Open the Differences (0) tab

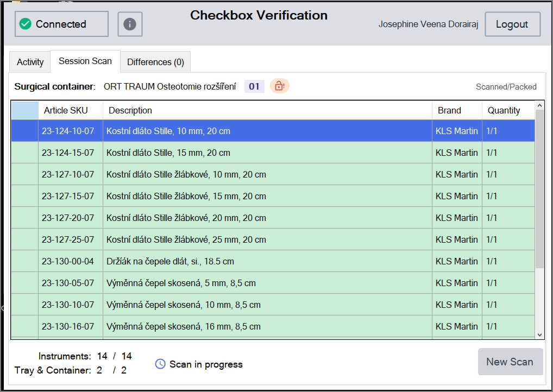pos(155,62)
